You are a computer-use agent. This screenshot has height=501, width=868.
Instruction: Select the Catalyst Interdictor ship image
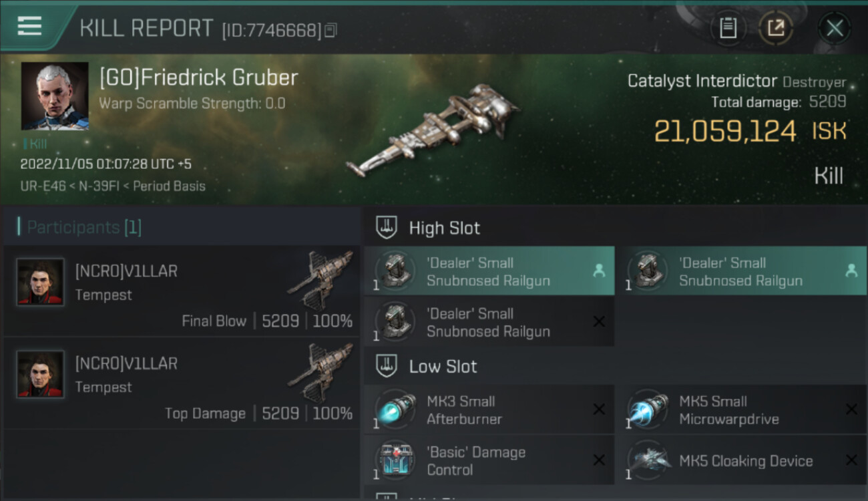pos(433,130)
